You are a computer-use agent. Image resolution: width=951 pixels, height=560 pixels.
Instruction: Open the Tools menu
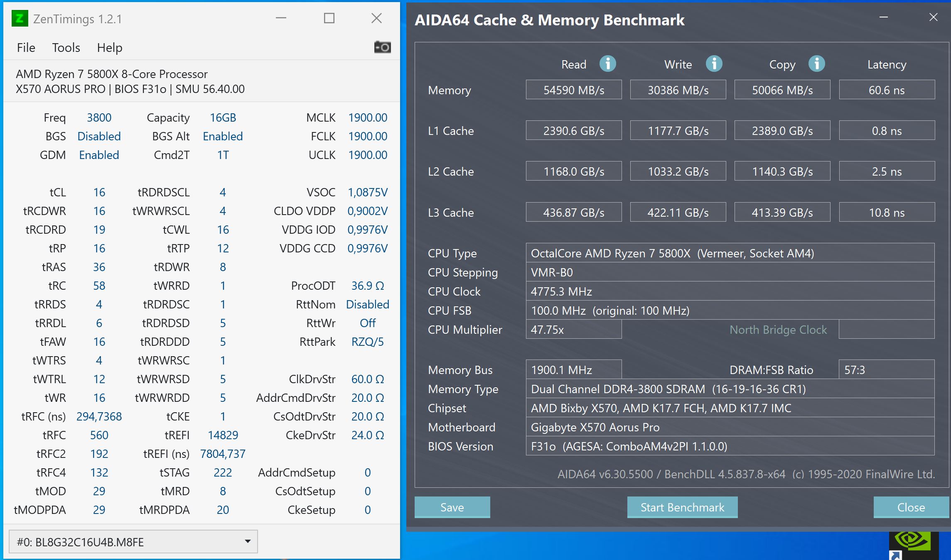(66, 48)
